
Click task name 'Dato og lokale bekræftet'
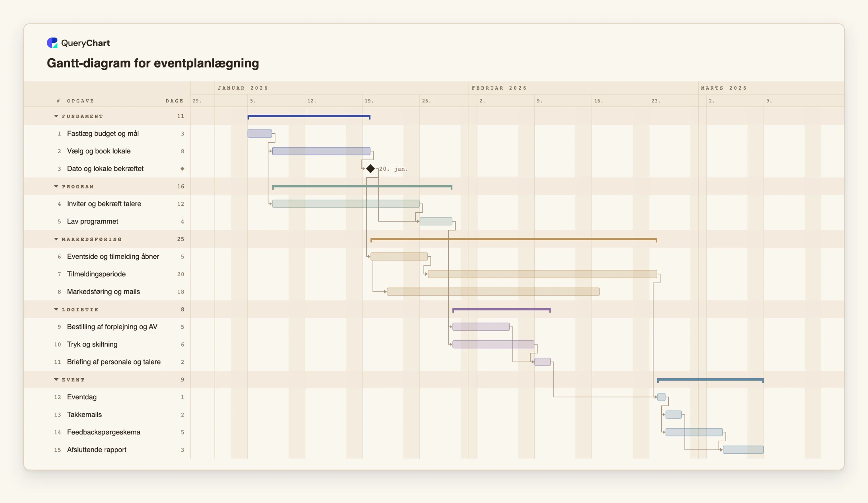click(x=105, y=168)
